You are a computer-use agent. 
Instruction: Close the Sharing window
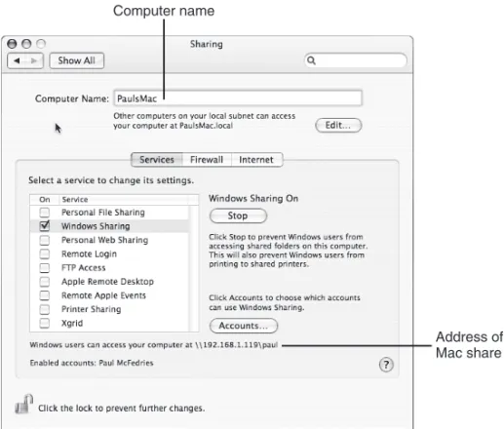click(x=12, y=44)
